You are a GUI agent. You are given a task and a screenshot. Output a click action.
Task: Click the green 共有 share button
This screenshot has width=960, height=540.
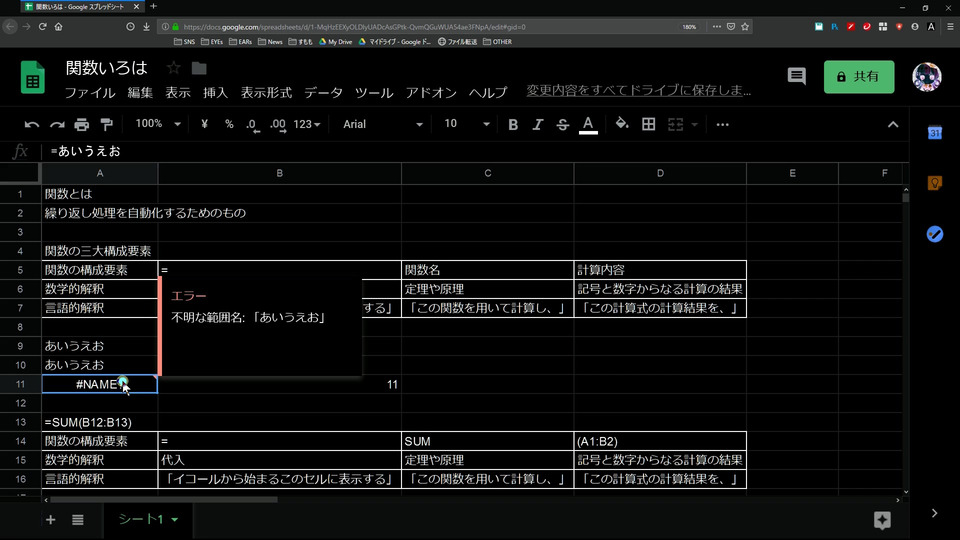click(x=858, y=76)
